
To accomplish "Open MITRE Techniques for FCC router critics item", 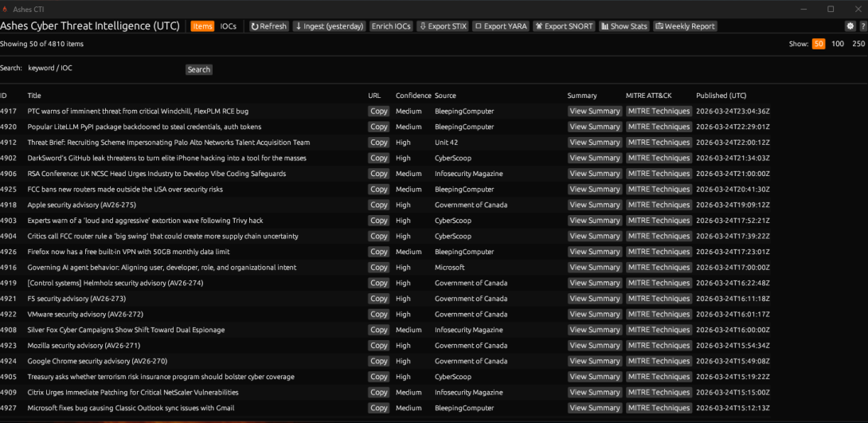I will tap(659, 237).
